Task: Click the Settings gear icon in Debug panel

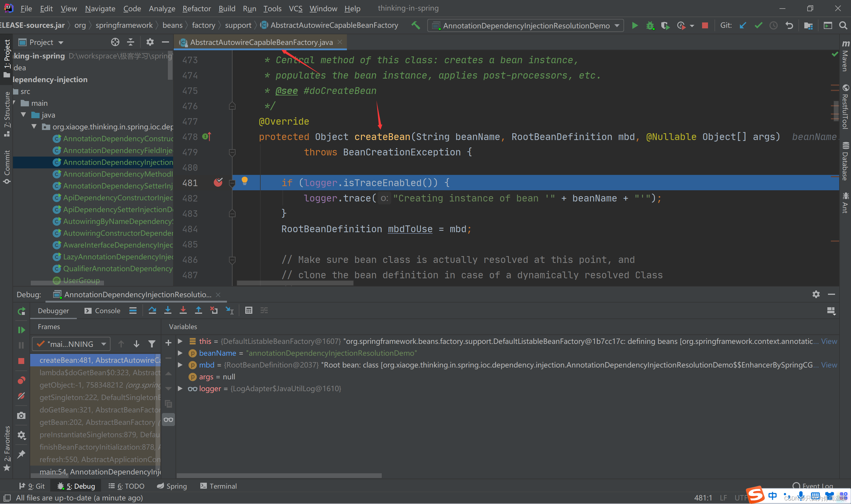Action: 816,294
